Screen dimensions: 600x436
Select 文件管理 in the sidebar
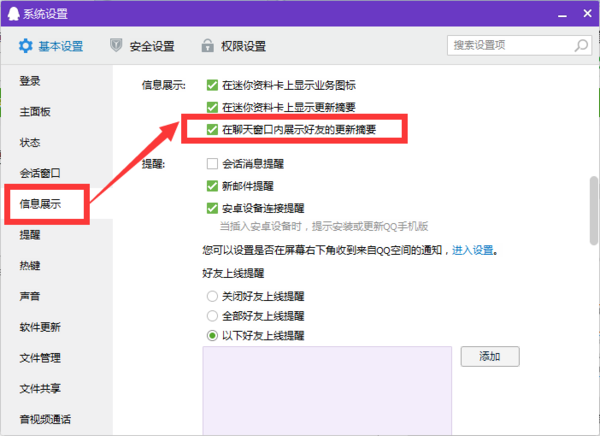(40, 358)
